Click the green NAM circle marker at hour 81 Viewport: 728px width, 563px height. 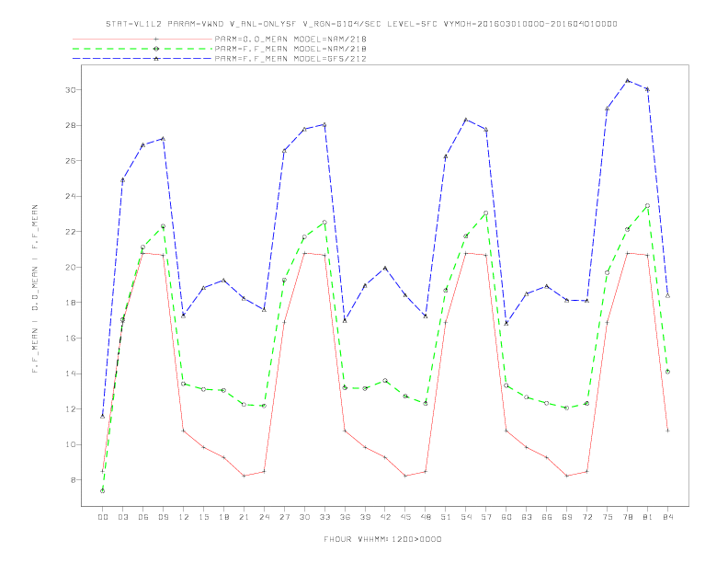(647, 206)
